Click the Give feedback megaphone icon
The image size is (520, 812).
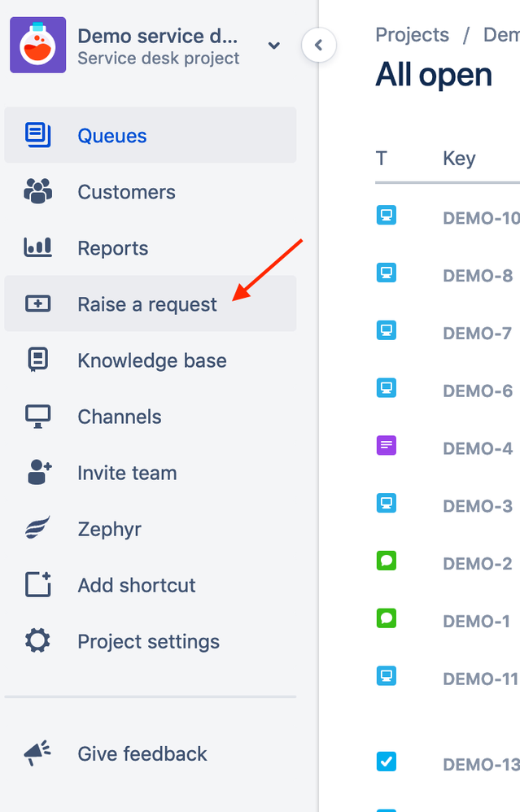click(37, 753)
